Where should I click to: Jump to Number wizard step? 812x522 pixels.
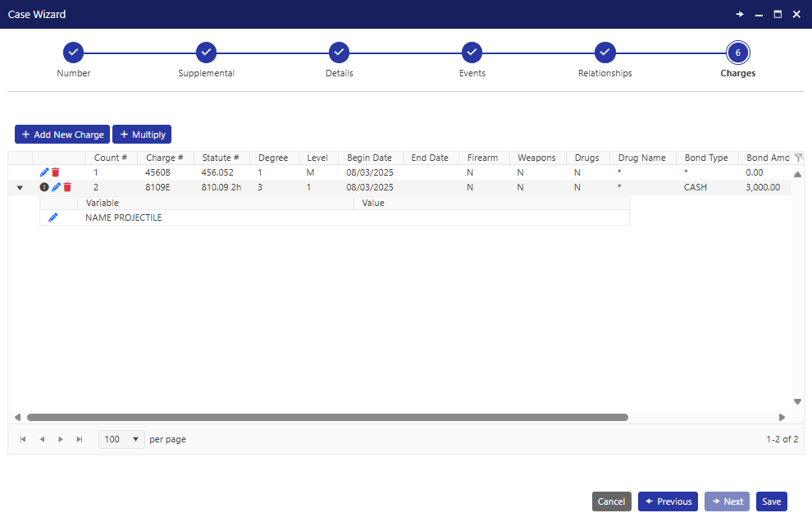(74, 53)
